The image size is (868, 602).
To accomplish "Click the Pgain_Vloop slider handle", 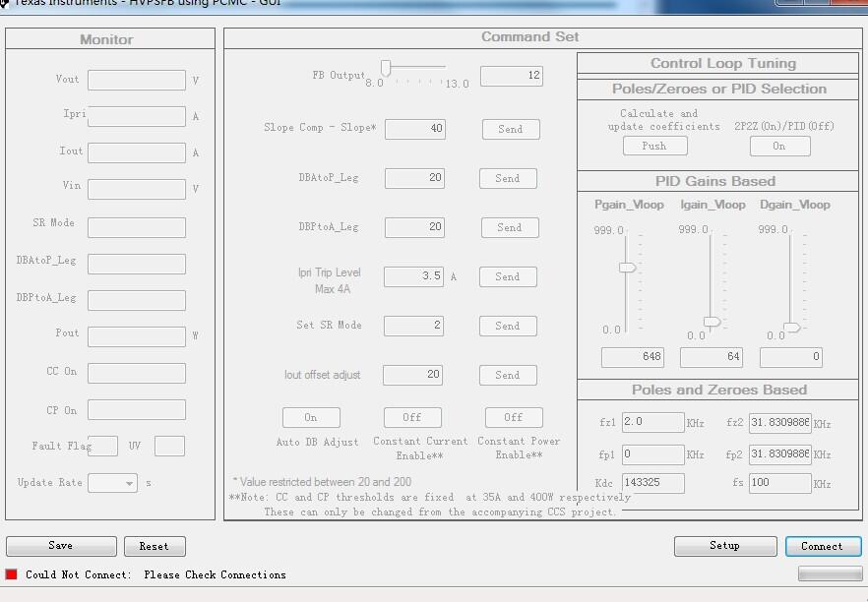I will coord(627,268).
